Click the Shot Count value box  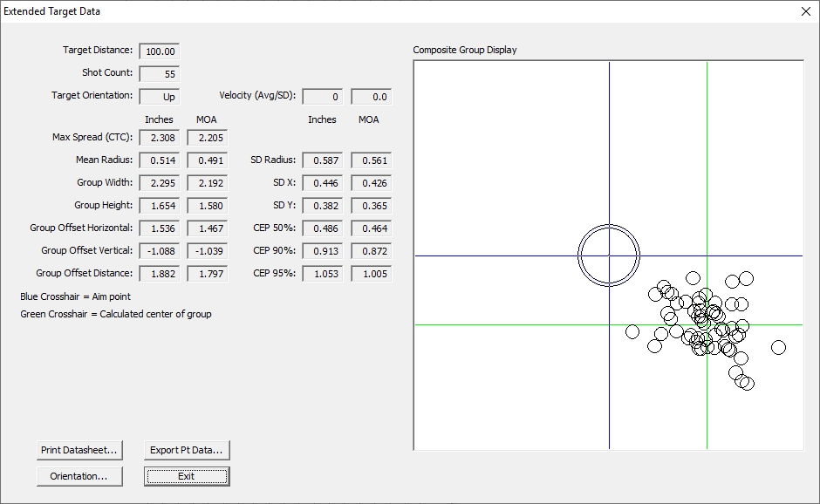[160, 74]
